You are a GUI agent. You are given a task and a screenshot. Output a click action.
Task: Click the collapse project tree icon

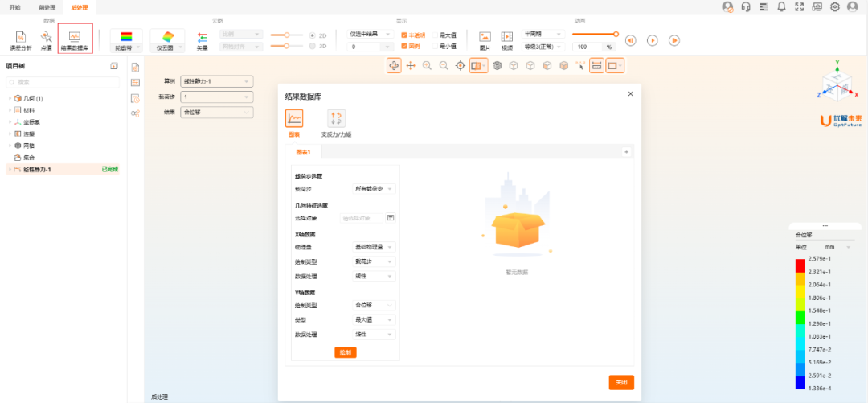pyautogui.click(x=114, y=66)
